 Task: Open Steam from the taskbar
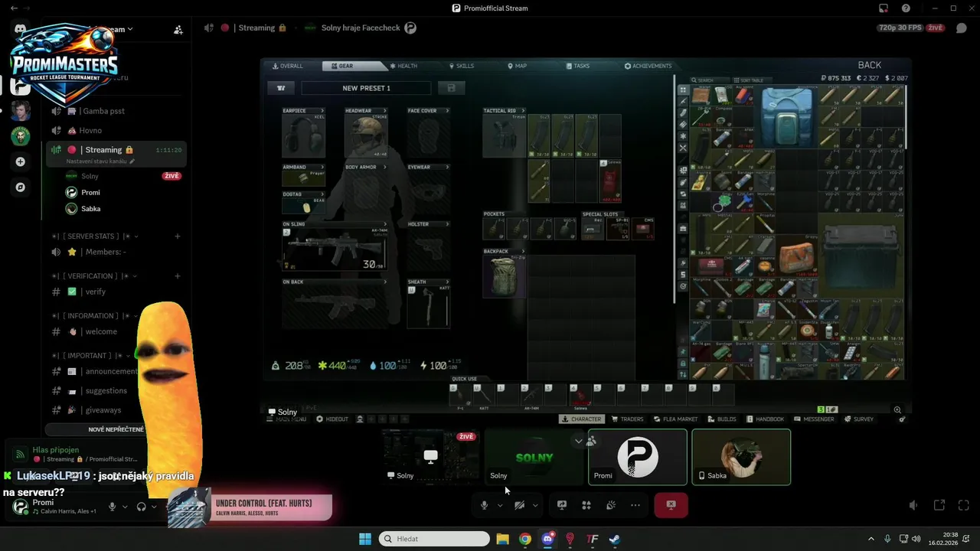click(x=615, y=539)
